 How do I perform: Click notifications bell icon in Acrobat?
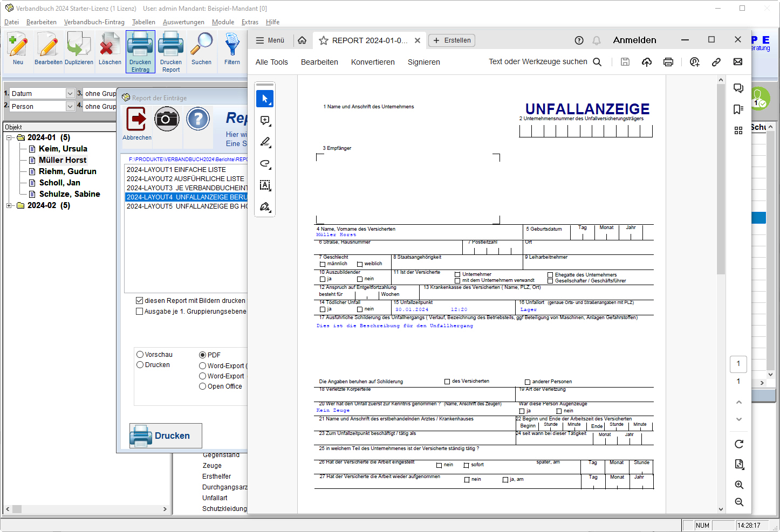(597, 40)
